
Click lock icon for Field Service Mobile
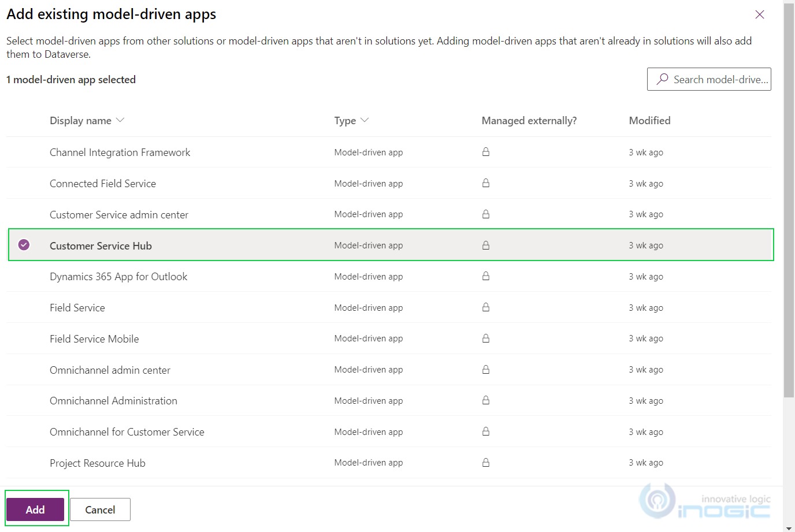point(486,338)
